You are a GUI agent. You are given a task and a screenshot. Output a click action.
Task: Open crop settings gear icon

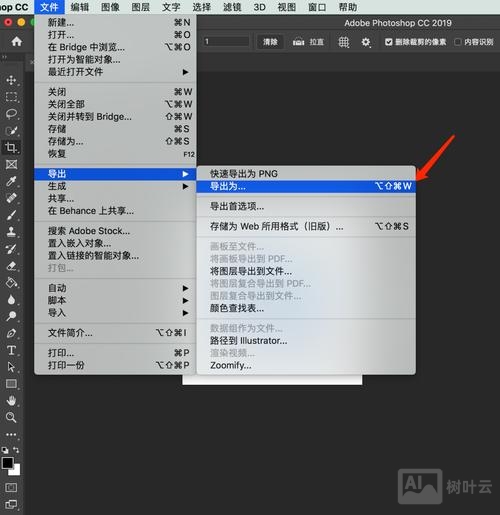pyautogui.click(x=366, y=42)
